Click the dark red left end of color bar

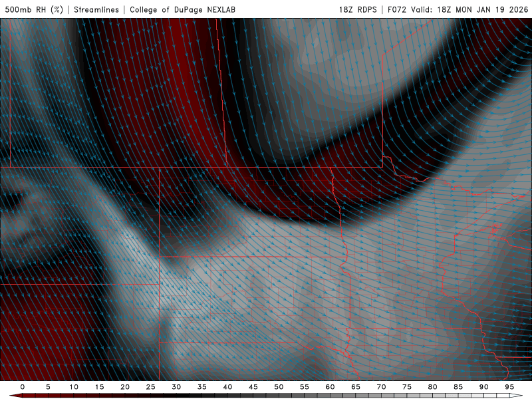click(15, 396)
